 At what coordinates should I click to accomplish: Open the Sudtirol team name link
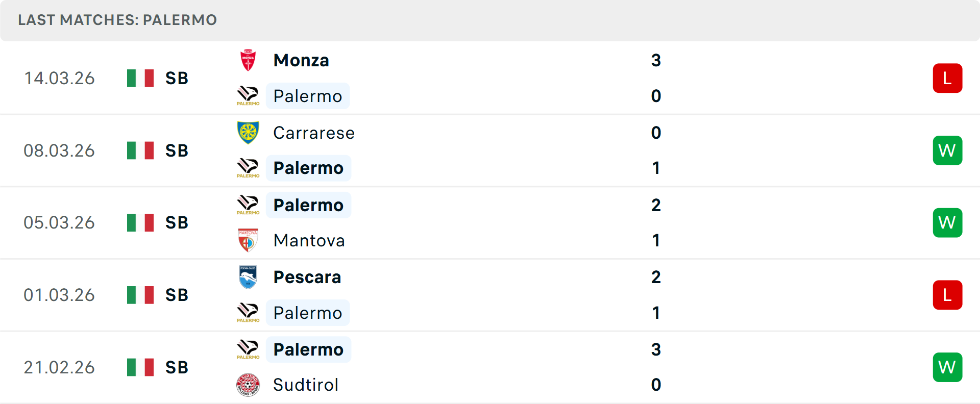[x=306, y=385]
